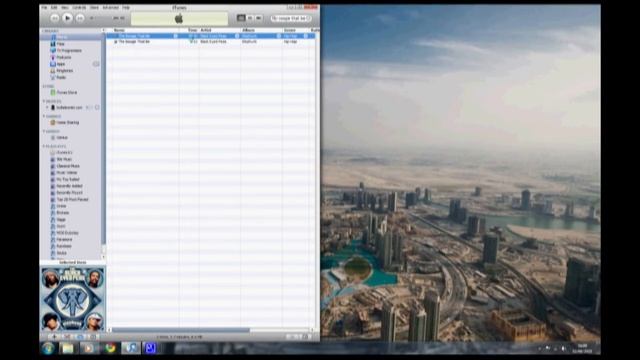This screenshot has width=640, height=360.
Task: Open the Store menu
Action: (x=94, y=7)
